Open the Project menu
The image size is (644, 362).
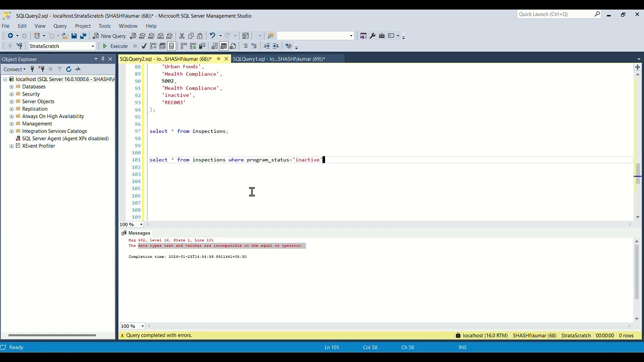point(83,26)
